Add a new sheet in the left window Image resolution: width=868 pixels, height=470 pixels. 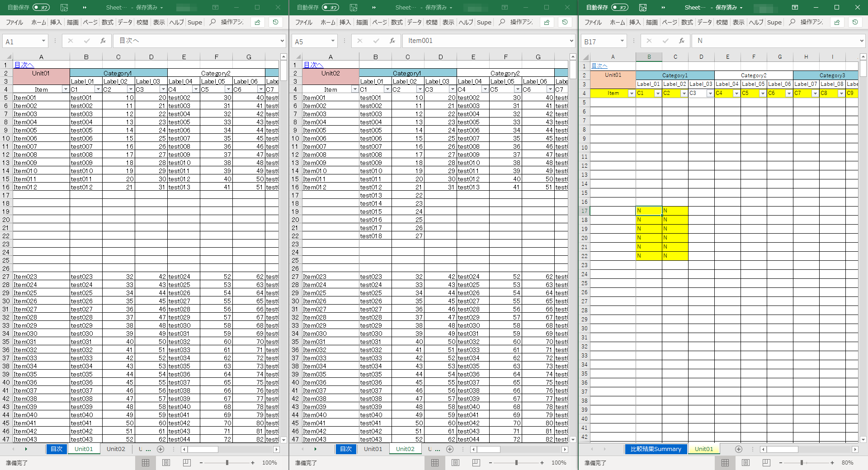[x=160, y=449]
